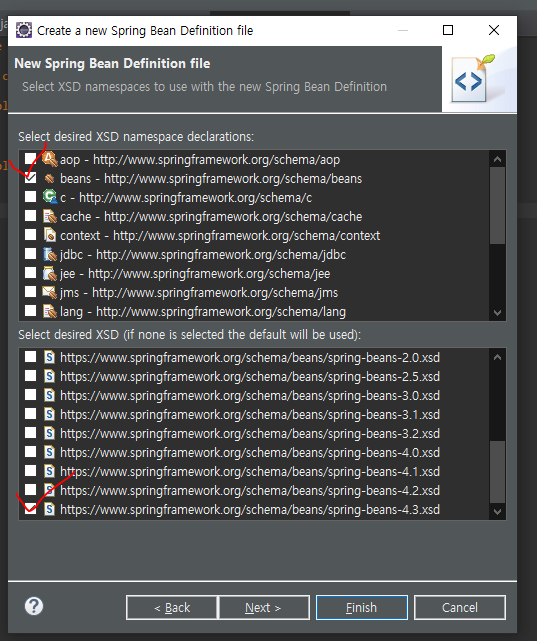Enable the c namespace checkbox
Screen dimensions: 537x641
(x=30, y=196)
